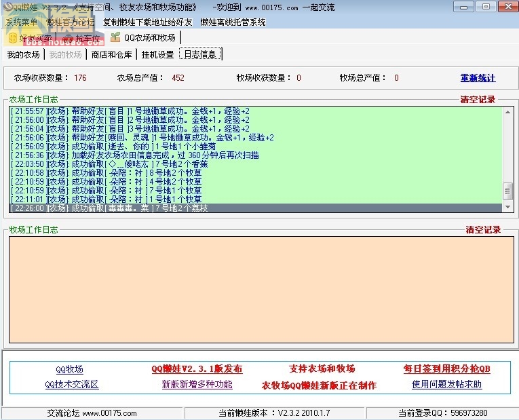Click the 好友买卖 coin icon

point(13,38)
